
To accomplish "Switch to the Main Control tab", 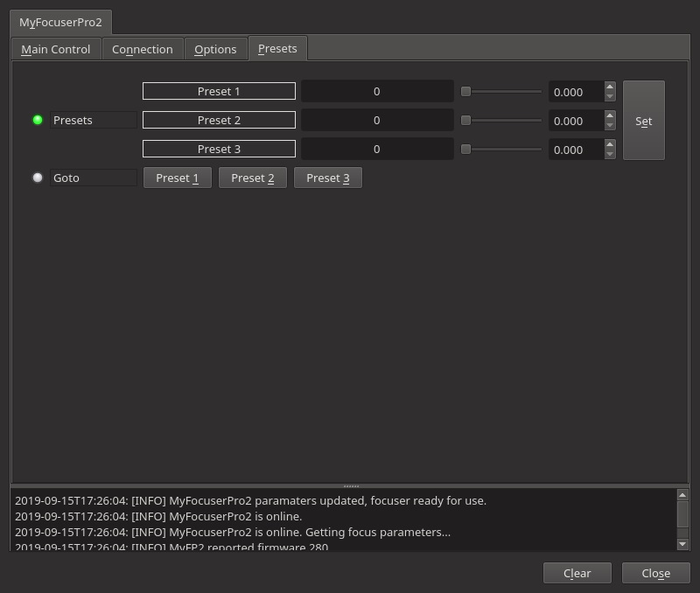I will (56, 49).
